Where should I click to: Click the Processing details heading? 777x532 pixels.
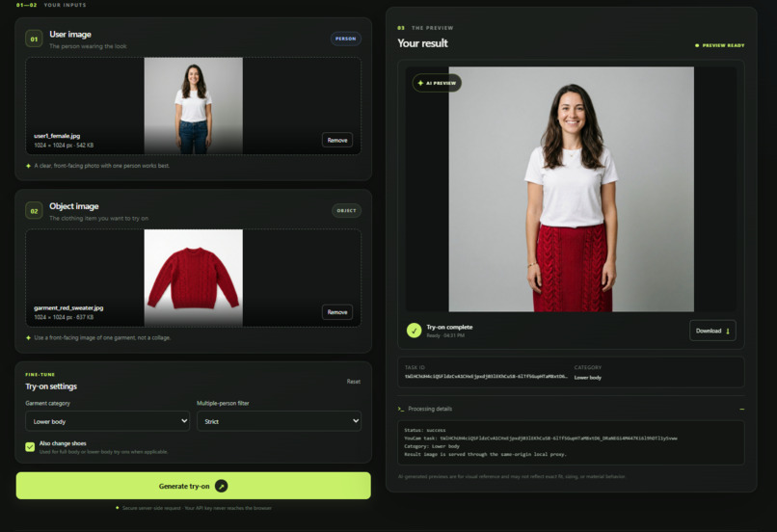(430, 409)
